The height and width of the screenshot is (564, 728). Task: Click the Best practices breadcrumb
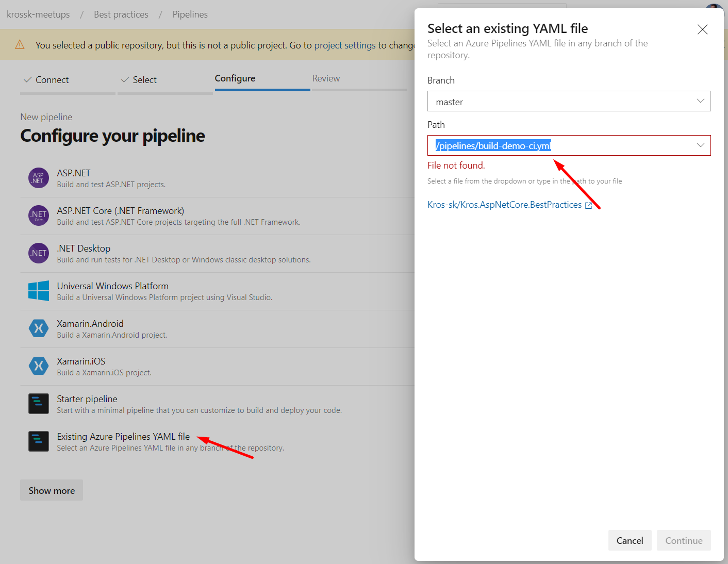(121, 14)
